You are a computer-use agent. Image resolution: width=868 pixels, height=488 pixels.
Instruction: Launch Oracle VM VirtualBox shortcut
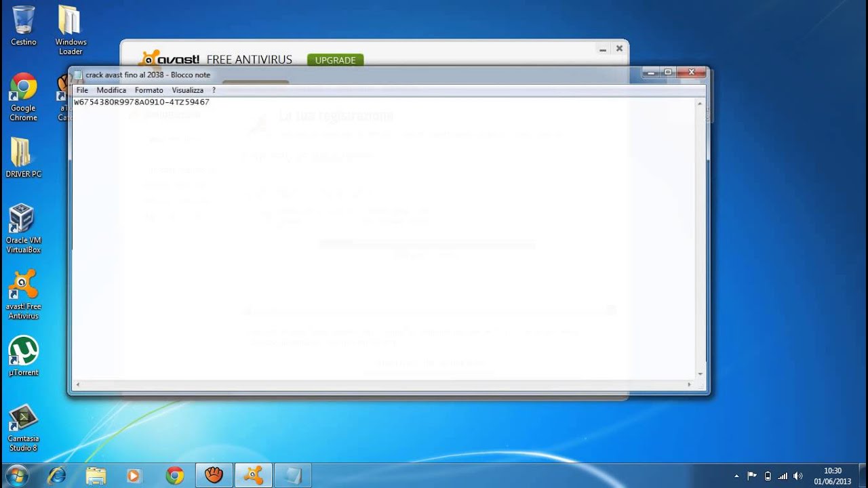pyautogui.click(x=23, y=228)
